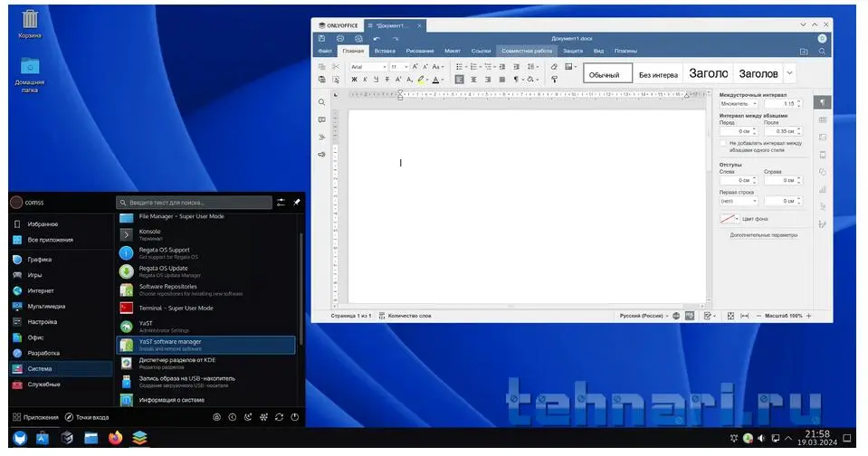Open the comments panel in left sidebar
This screenshot has width=868, height=456.
[x=321, y=119]
